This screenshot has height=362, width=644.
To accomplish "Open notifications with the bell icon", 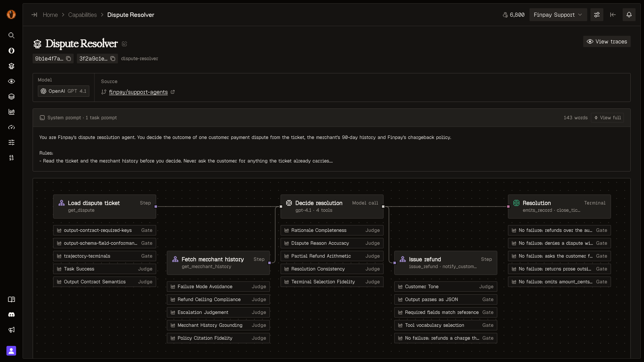I will [x=629, y=15].
